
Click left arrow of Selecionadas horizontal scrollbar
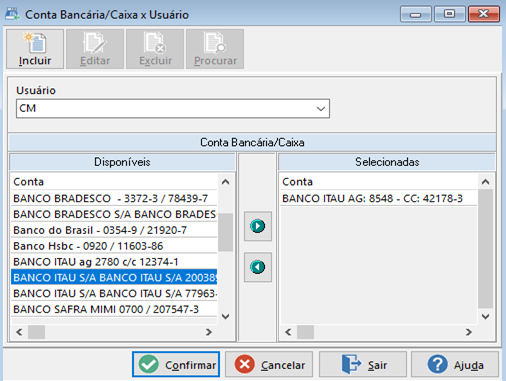pyautogui.click(x=288, y=332)
